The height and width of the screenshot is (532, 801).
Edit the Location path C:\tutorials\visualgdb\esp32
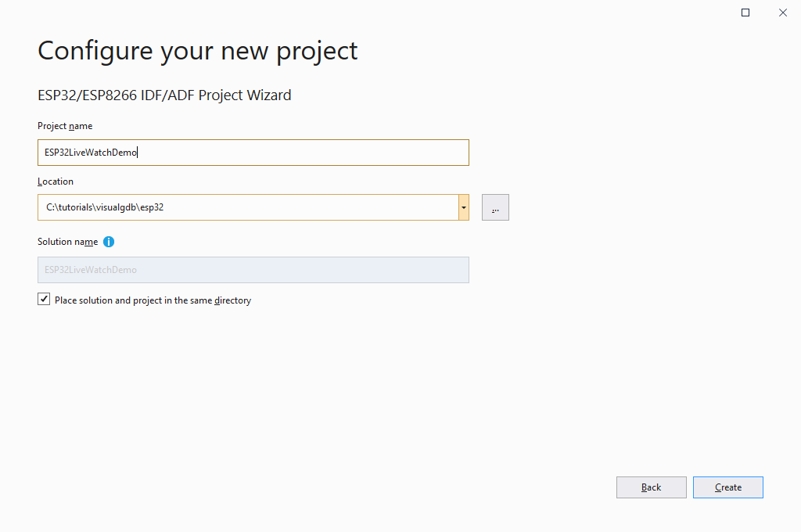pos(248,207)
